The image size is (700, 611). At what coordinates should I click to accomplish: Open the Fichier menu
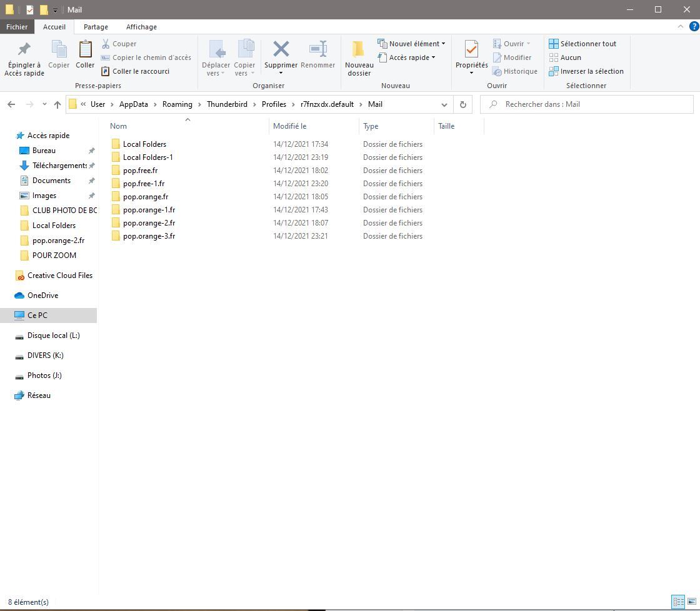[x=17, y=27]
